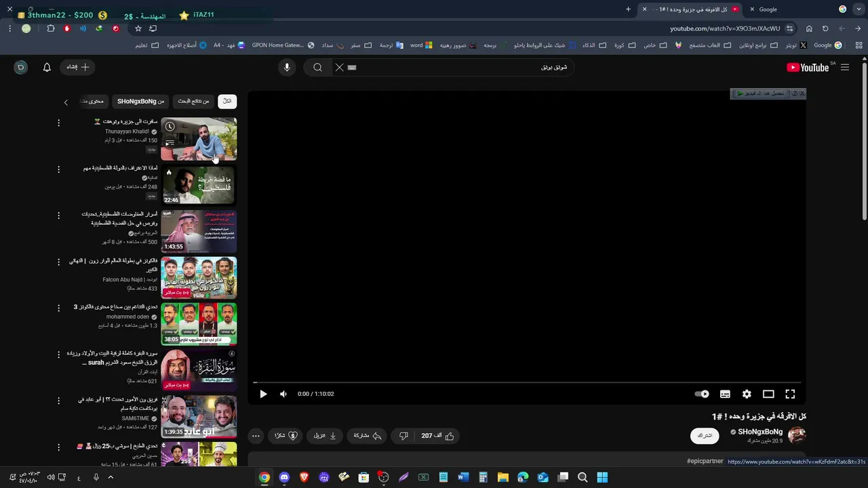Mute the video using the volume icon
Image resolution: width=868 pixels, height=488 pixels.
[x=283, y=394]
